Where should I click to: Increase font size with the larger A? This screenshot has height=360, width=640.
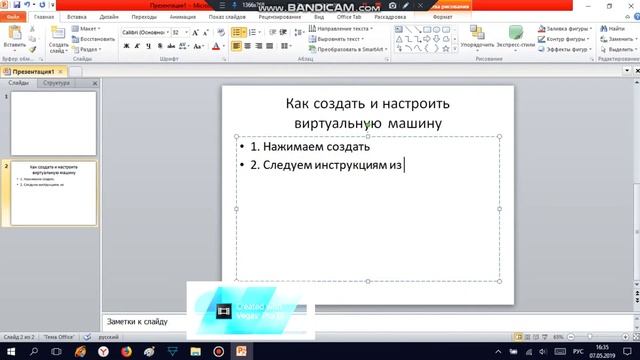(x=195, y=33)
